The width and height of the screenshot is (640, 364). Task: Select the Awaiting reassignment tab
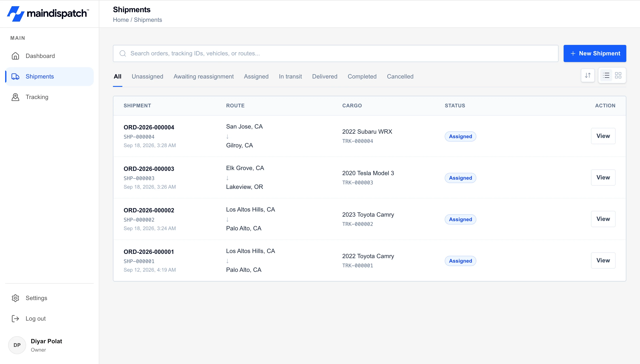[203, 77]
